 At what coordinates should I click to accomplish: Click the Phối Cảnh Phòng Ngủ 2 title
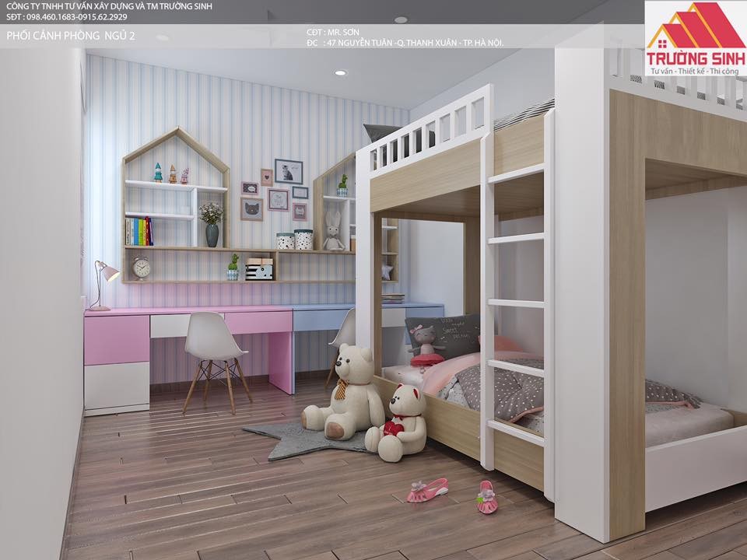click(71, 36)
